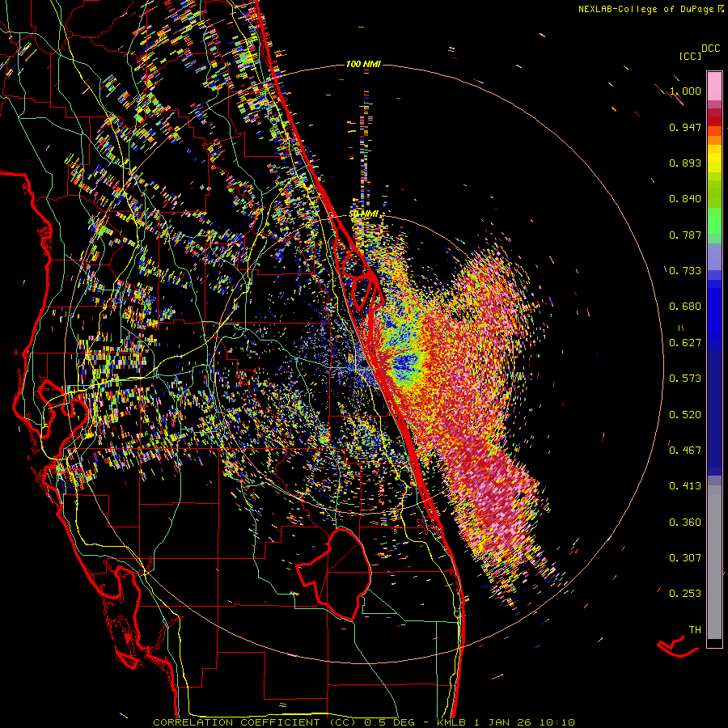Viewport: 728px width, 728px height.
Task: Click the pink top segment of the color bar
Action: tap(714, 86)
